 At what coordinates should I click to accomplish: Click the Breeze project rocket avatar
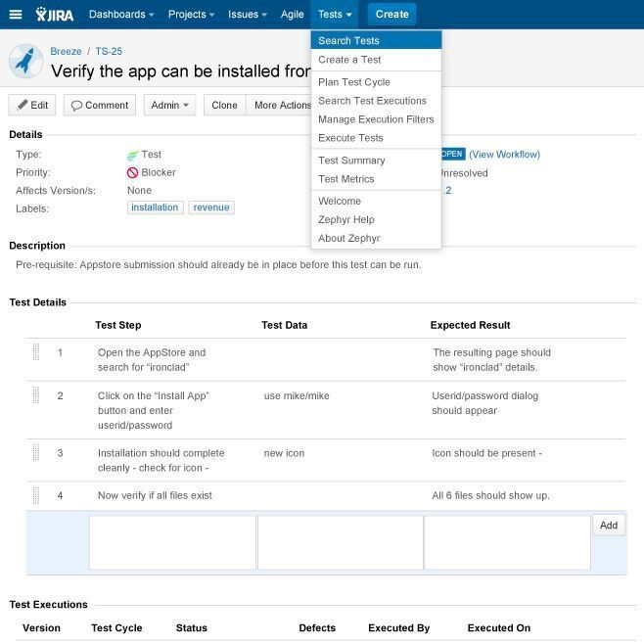[25, 62]
